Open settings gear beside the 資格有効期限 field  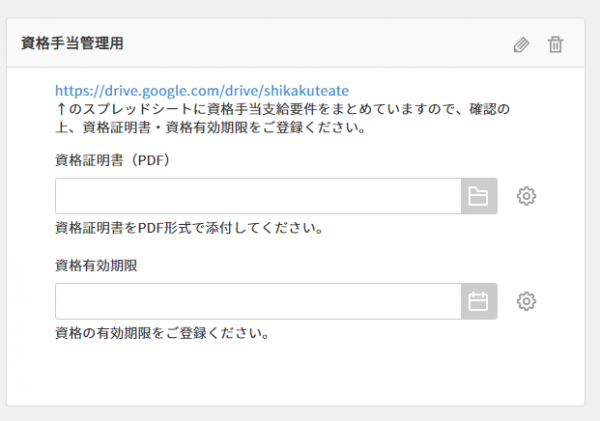[x=527, y=301]
